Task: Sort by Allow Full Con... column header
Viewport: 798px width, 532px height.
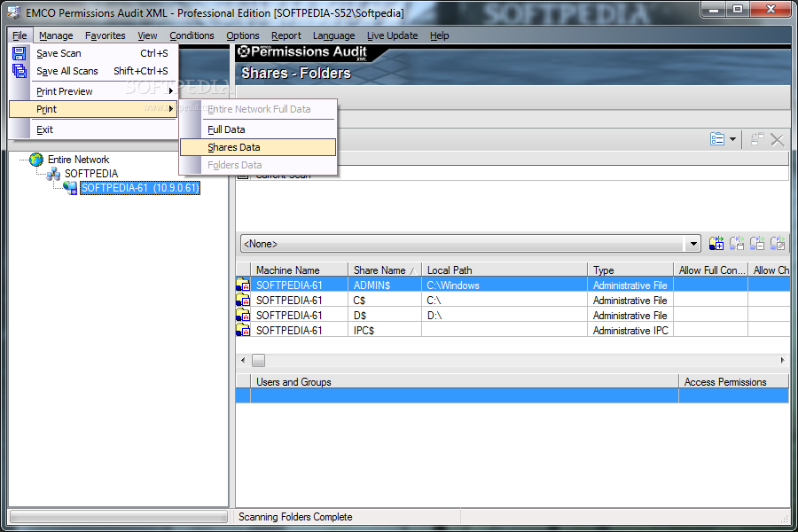Action: (x=710, y=270)
